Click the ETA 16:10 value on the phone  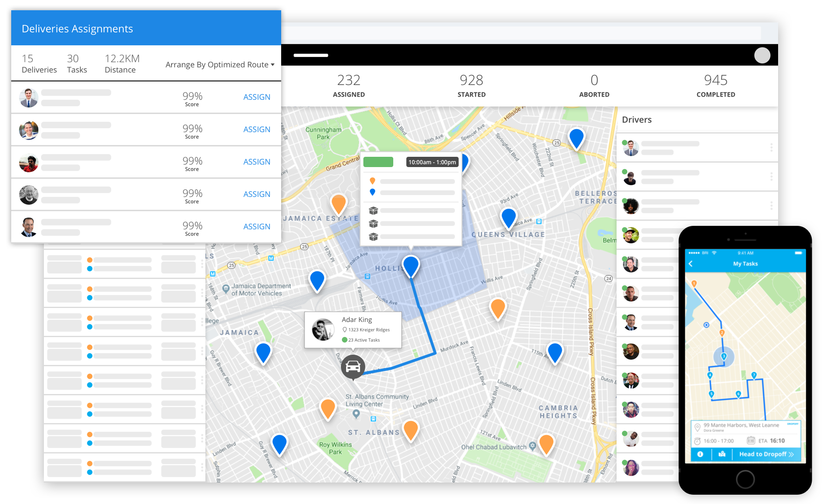772,441
